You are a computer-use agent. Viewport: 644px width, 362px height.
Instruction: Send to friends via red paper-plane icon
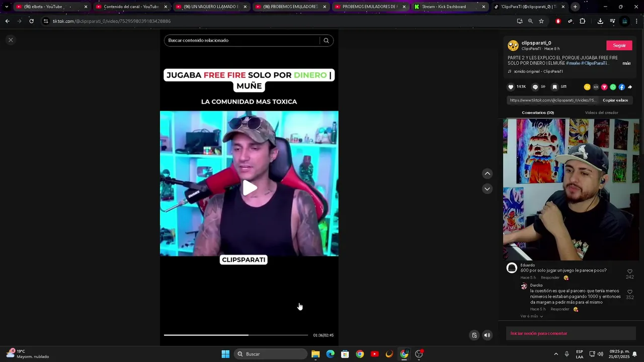(604, 87)
